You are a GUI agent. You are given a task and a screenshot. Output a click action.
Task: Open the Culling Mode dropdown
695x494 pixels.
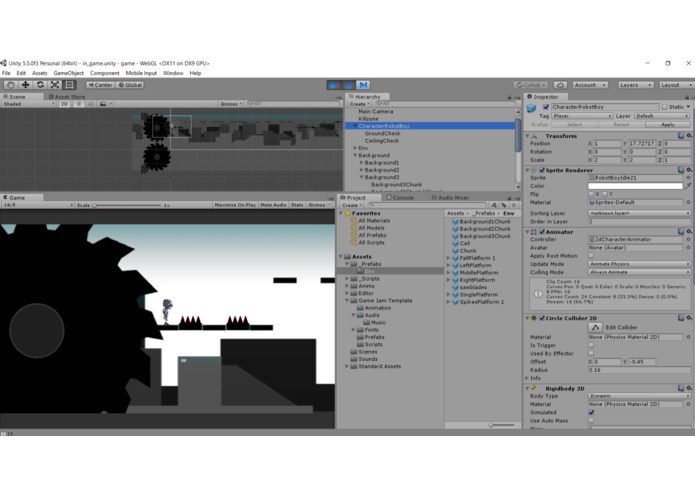click(639, 272)
